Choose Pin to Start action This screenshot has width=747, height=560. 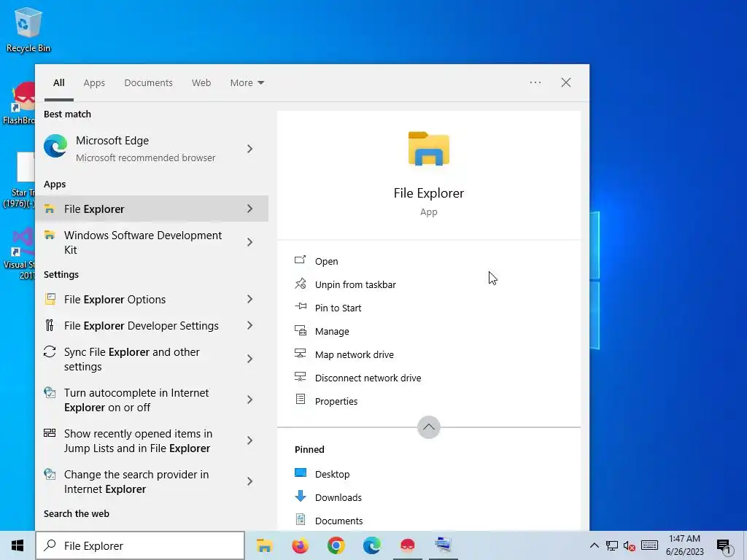click(328, 308)
